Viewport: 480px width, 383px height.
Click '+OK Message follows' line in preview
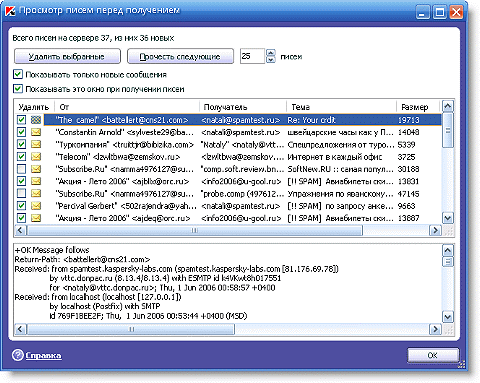[52, 250]
